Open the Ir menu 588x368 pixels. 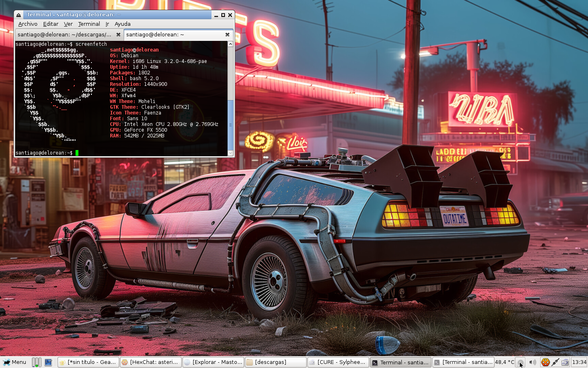(107, 24)
